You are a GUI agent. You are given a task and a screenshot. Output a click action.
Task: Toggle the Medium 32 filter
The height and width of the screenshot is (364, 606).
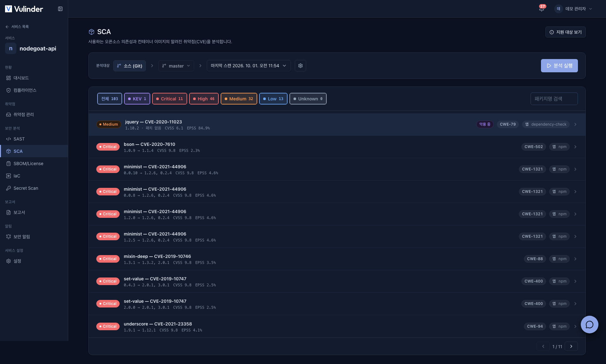pos(239,99)
